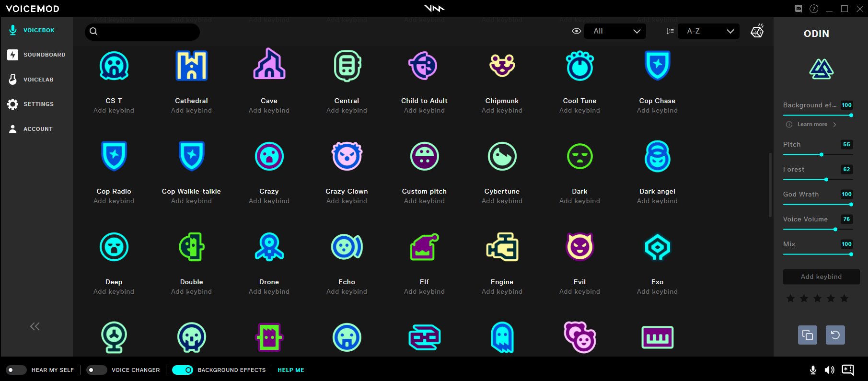
Task: Select the Echo voice icon
Action: [347, 247]
